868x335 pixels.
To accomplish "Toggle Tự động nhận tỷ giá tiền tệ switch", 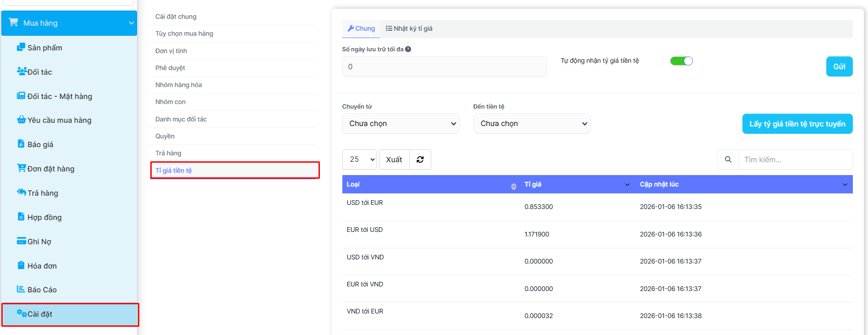I will 681,61.
